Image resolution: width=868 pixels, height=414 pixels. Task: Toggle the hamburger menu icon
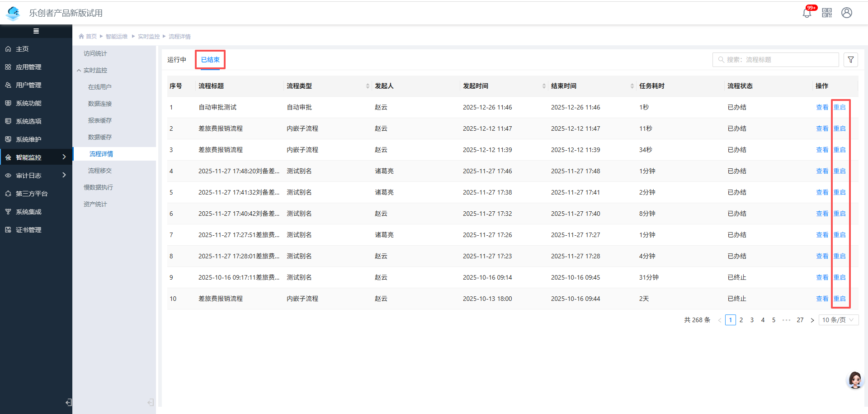tap(36, 31)
